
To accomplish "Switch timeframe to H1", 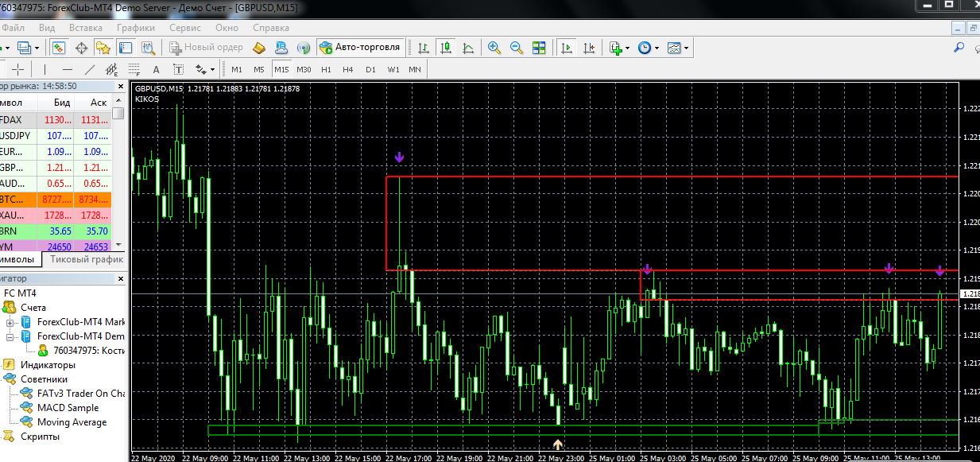I will tap(326, 69).
